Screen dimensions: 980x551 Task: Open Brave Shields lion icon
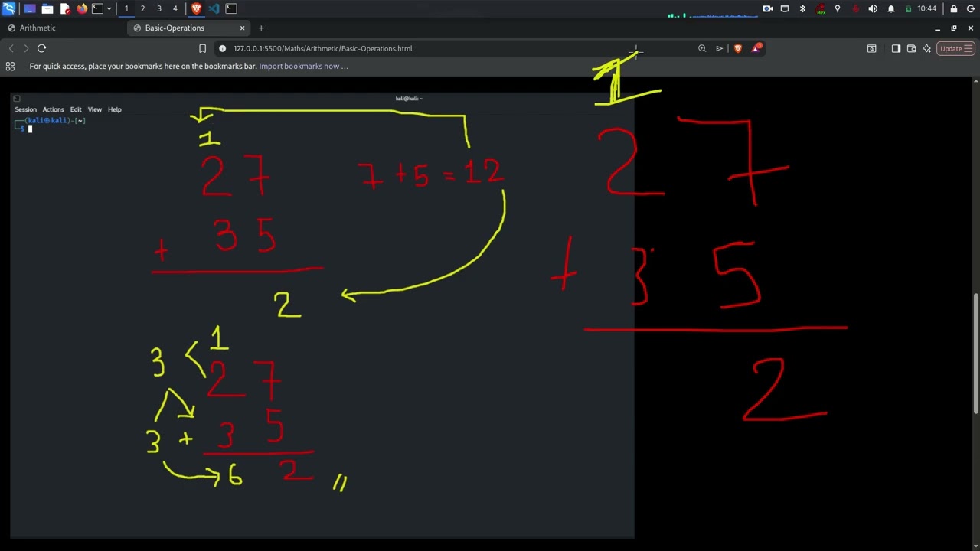[738, 48]
